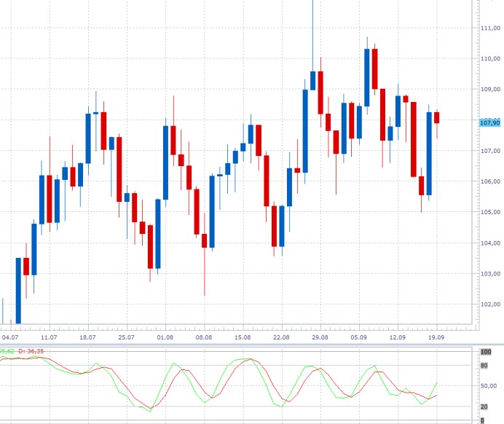
Task: Click the 12.09 date label
Action: click(x=398, y=337)
